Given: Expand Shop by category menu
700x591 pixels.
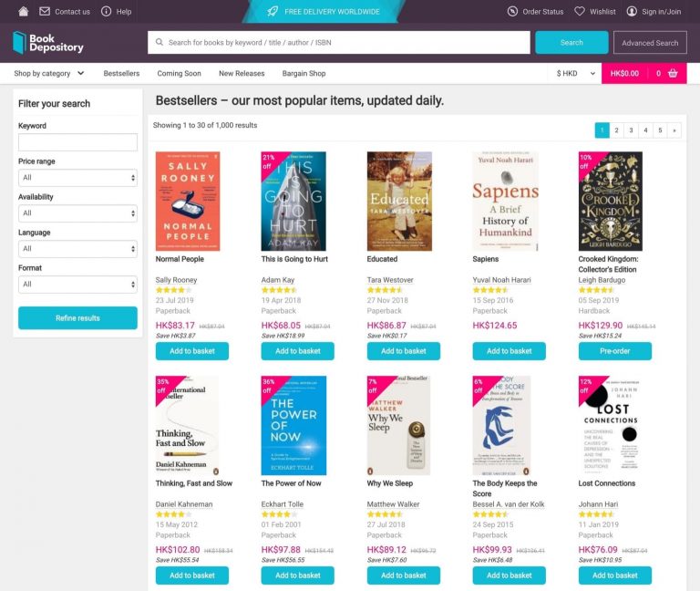Looking at the screenshot, I should (x=48, y=73).
